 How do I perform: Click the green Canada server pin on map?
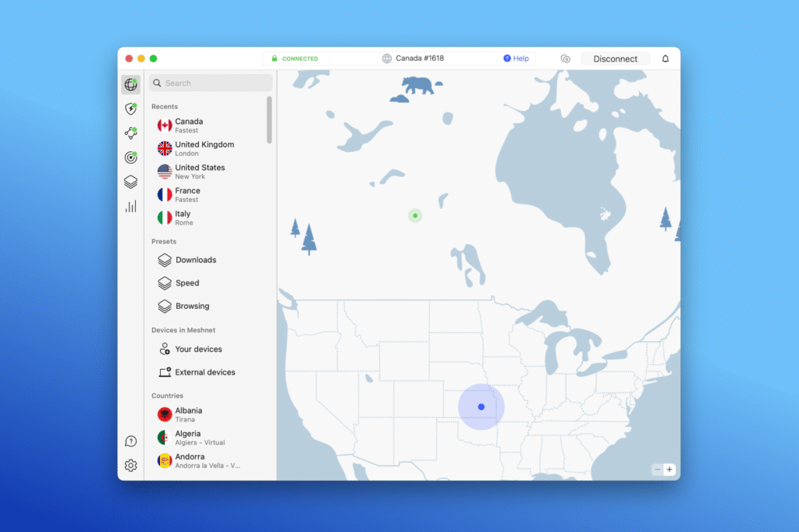[415, 215]
